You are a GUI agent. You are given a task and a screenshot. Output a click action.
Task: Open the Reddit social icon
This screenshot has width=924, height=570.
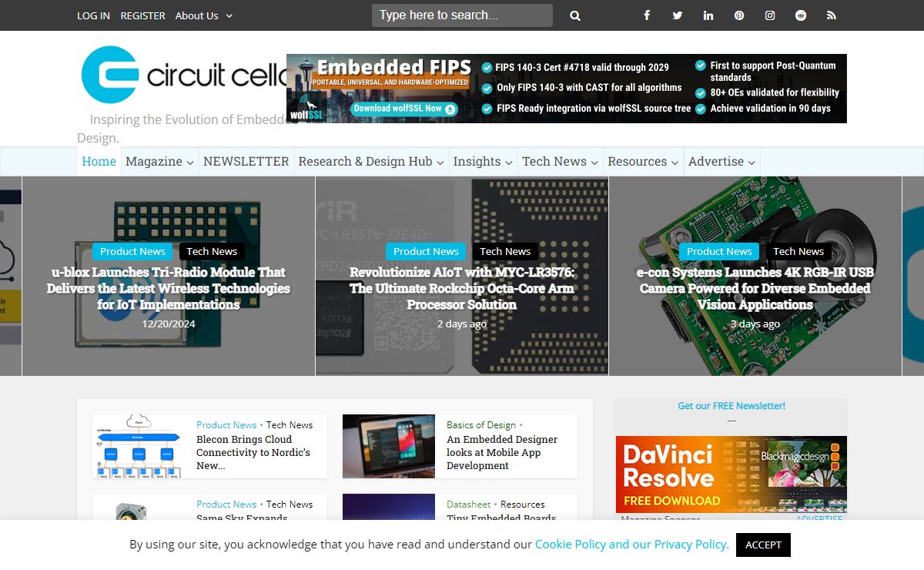tap(801, 15)
